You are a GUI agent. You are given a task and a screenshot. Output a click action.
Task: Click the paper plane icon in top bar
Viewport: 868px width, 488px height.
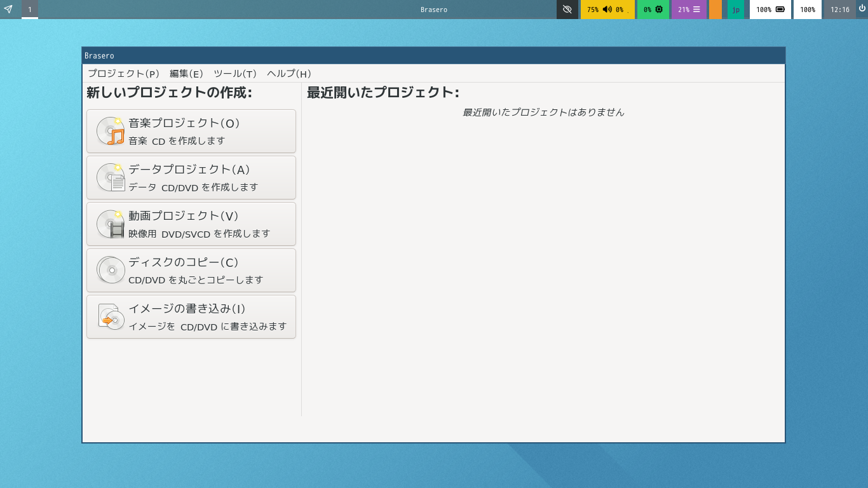tap(8, 10)
